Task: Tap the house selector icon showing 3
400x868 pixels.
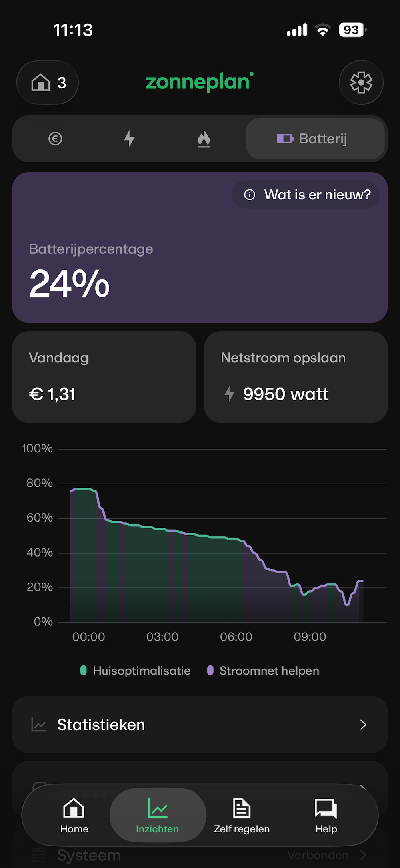Action: [48, 82]
